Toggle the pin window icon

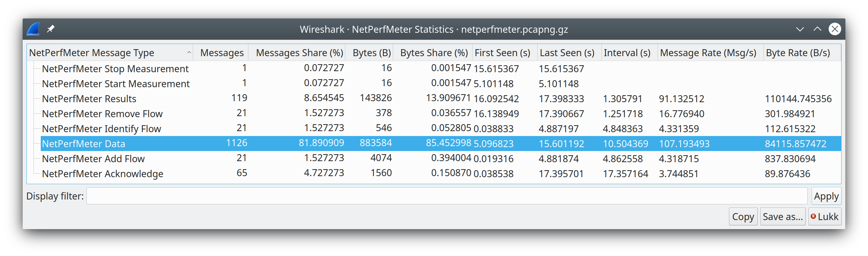51,29
